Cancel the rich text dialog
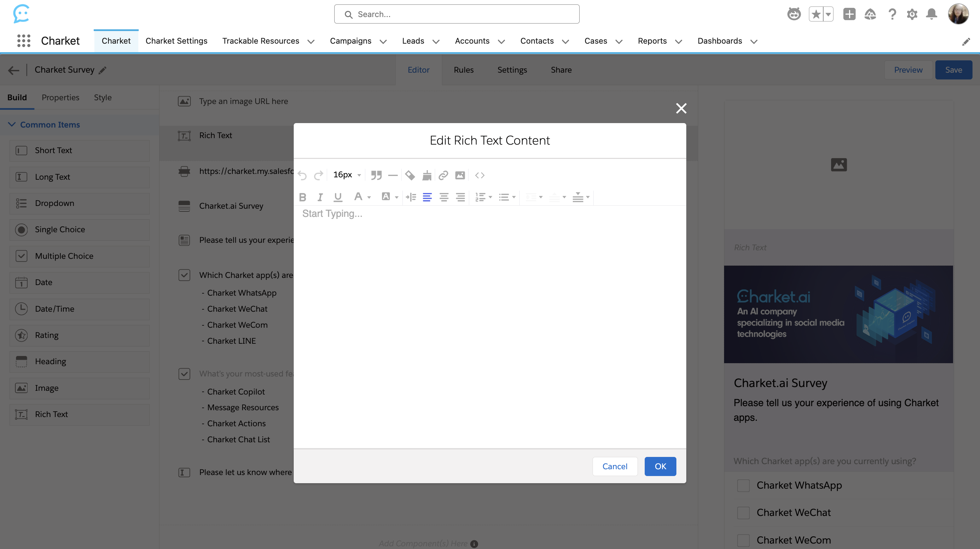The image size is (980, 549). tap(614, 466)
